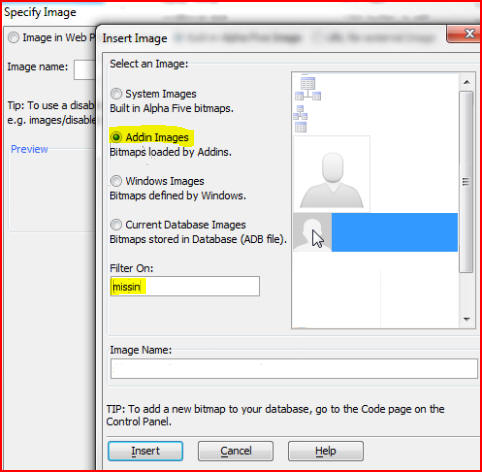Click the 'Image Name:' label
Viewport: 482px width, 472px height.
pos(141,350)
